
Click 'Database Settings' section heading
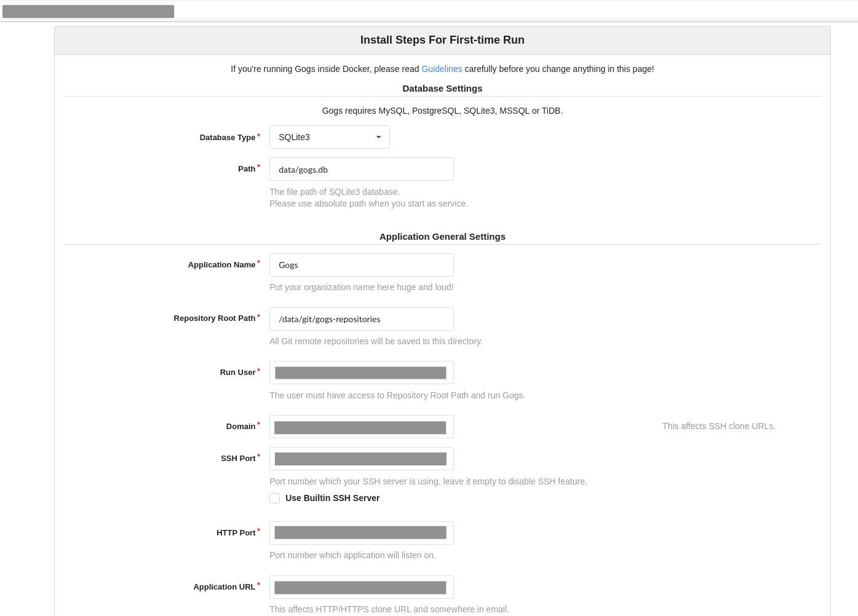click(x=442, y=89)
